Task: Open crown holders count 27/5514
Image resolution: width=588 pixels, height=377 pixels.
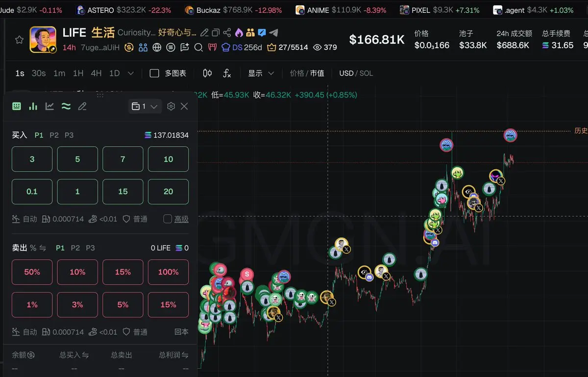Action: tap(288, 48)
